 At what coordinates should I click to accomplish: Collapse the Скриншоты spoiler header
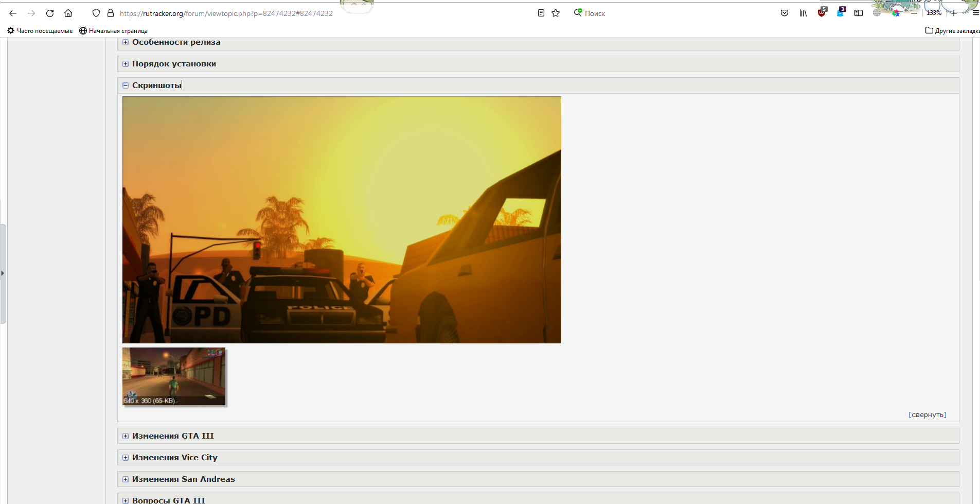pos(156,85)
